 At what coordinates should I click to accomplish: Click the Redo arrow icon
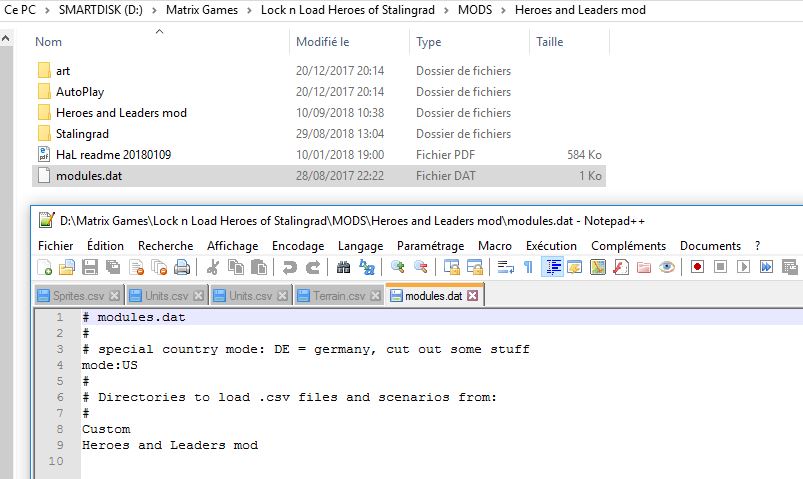coord(312,267)
